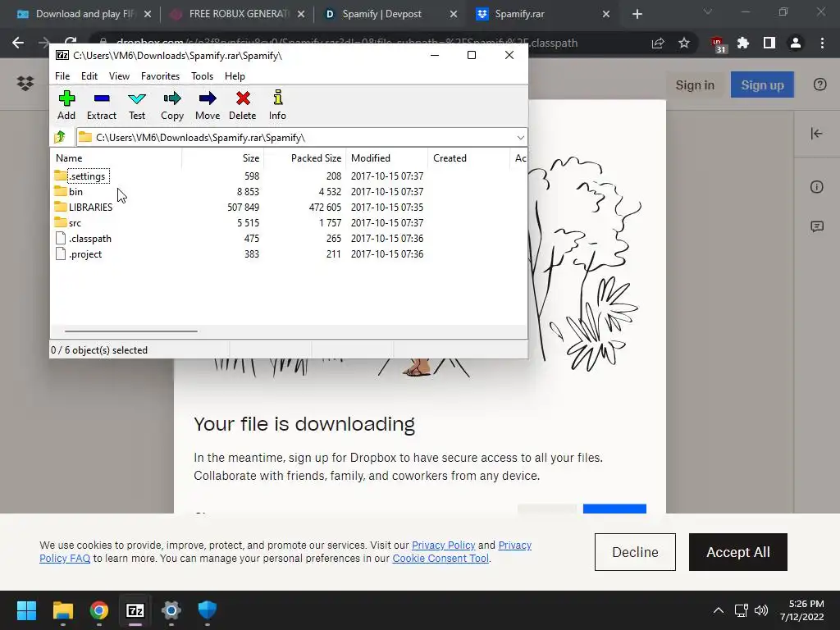
Task: Select the .classpath file
Action: (84, 239)
